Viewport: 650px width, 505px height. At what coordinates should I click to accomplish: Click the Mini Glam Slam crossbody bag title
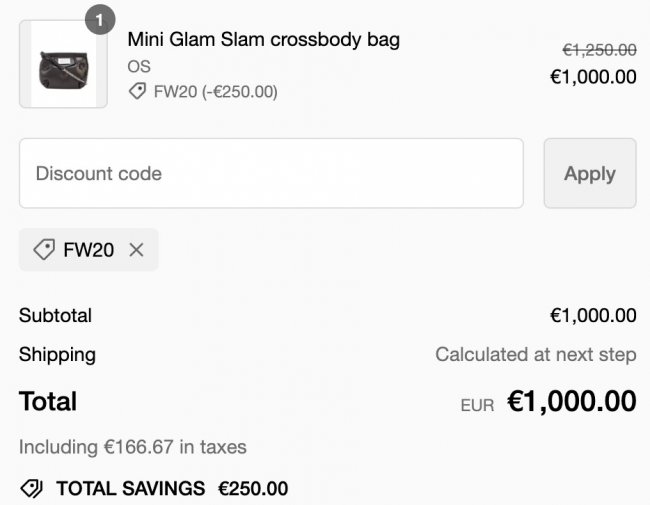264,40
